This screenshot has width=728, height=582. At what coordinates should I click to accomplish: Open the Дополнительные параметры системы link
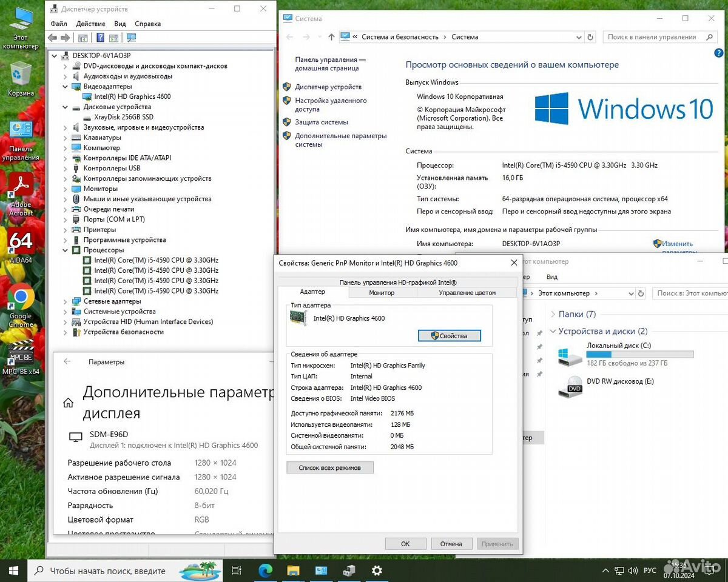pos(341,140)
